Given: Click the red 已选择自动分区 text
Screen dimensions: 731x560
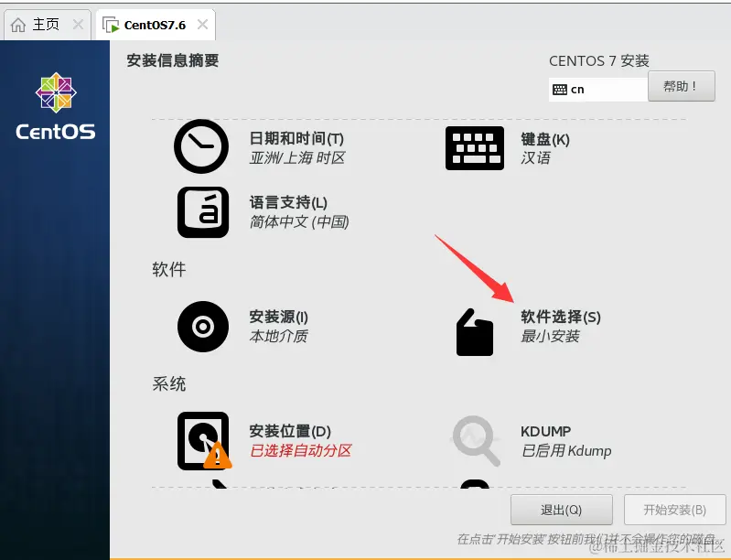Looking at the screenshot, I should point(300,451).
